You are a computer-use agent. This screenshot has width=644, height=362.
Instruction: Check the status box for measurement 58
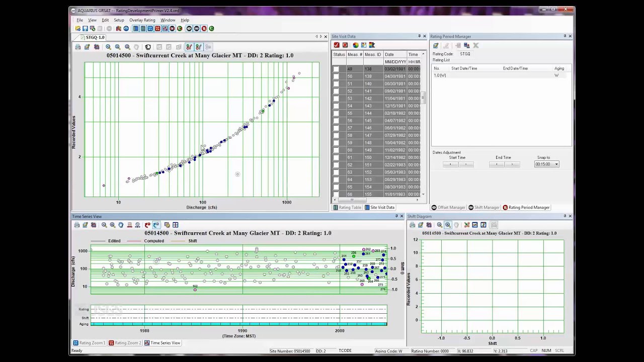click(336, 135)
